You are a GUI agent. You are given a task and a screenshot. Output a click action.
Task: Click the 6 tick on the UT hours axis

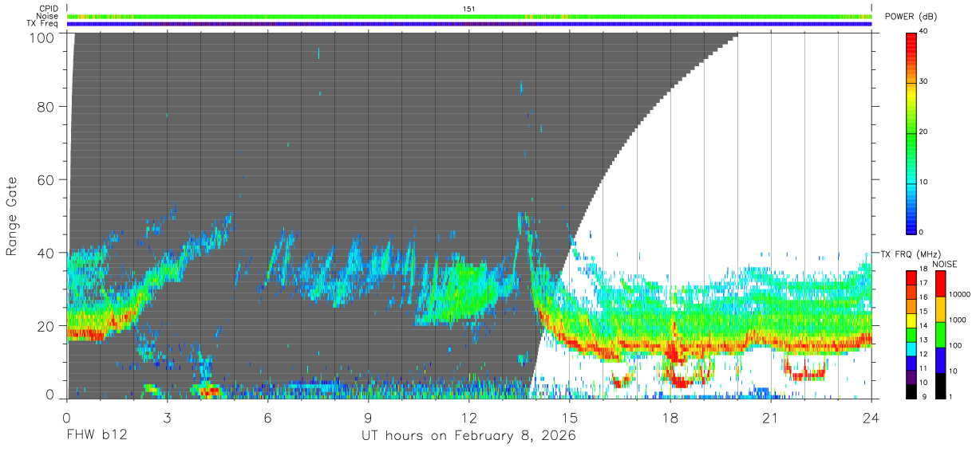coord(268,417)
